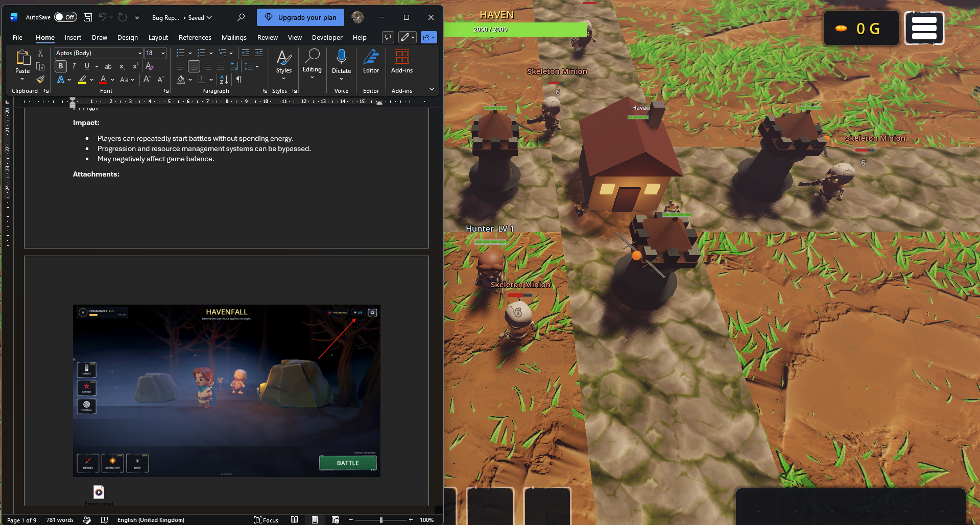
Task: Click English (United Kingdom) language indicator
Action: [151, 520]
